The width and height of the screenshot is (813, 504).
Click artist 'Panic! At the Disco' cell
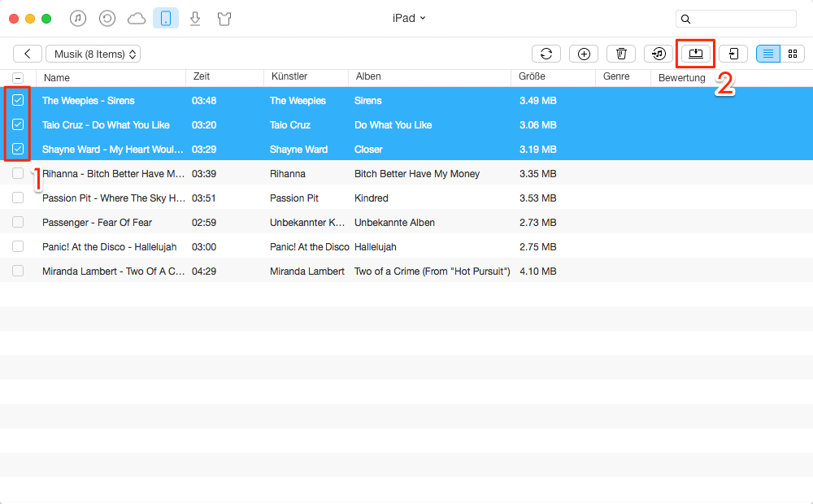pos(310,247)
